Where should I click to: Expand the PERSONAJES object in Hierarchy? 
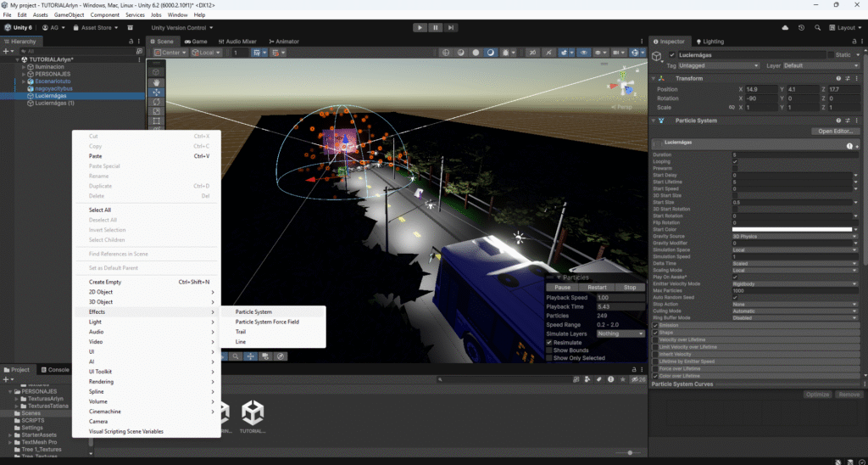point(23,74)
